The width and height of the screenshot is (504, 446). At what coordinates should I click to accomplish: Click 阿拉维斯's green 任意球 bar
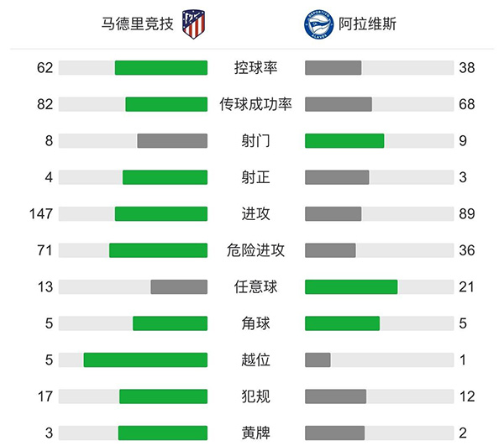(x=351, y=287)
